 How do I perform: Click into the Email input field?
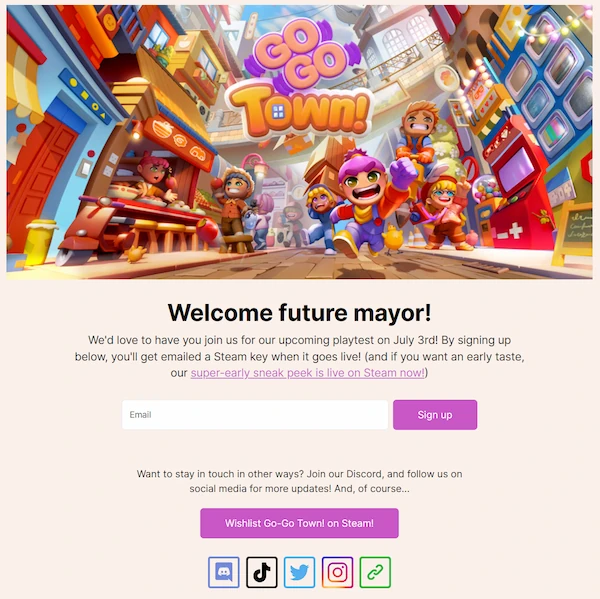point(255,415)
